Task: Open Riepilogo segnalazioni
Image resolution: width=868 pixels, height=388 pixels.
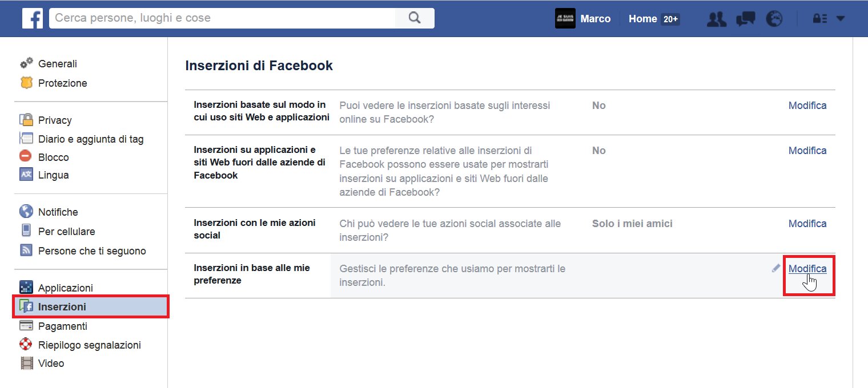Action: 90,345
